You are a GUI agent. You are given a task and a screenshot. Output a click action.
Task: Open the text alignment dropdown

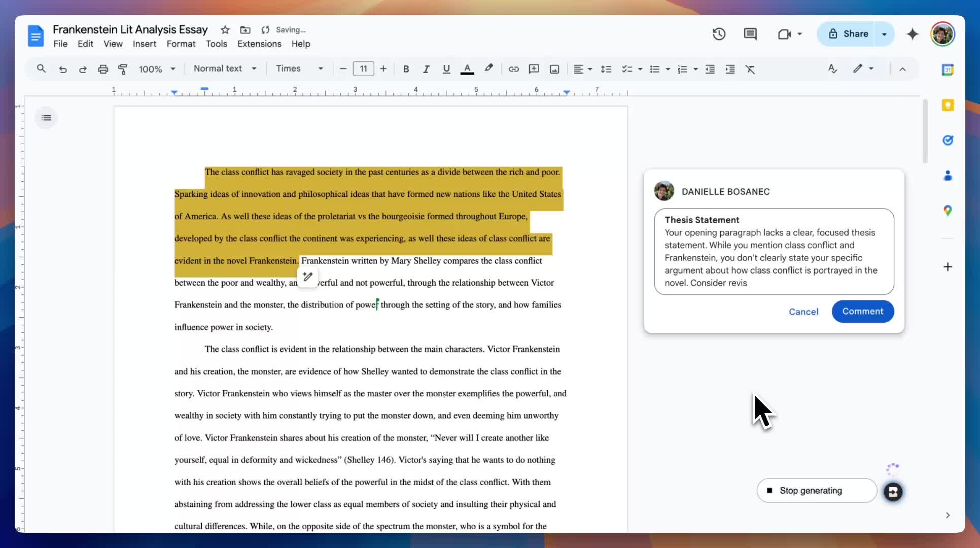pyautogui.click(x=583, y=69)
